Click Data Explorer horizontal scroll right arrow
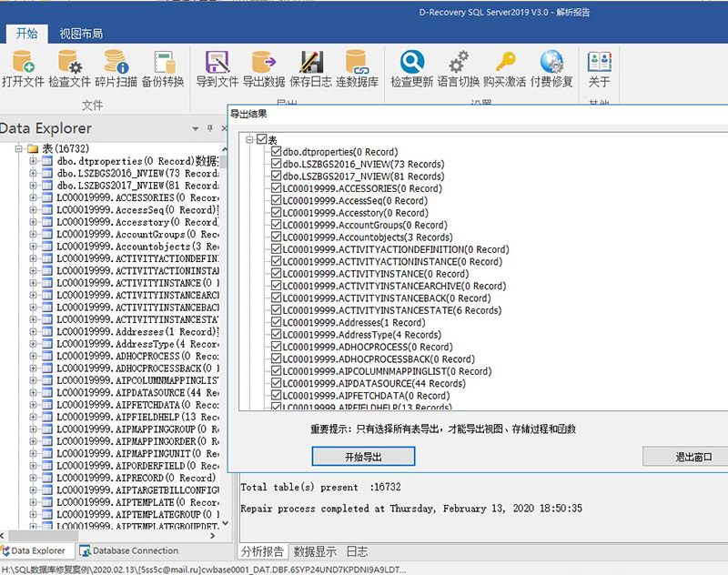Viewport: 728px width, 575px height. coord(213,535)
